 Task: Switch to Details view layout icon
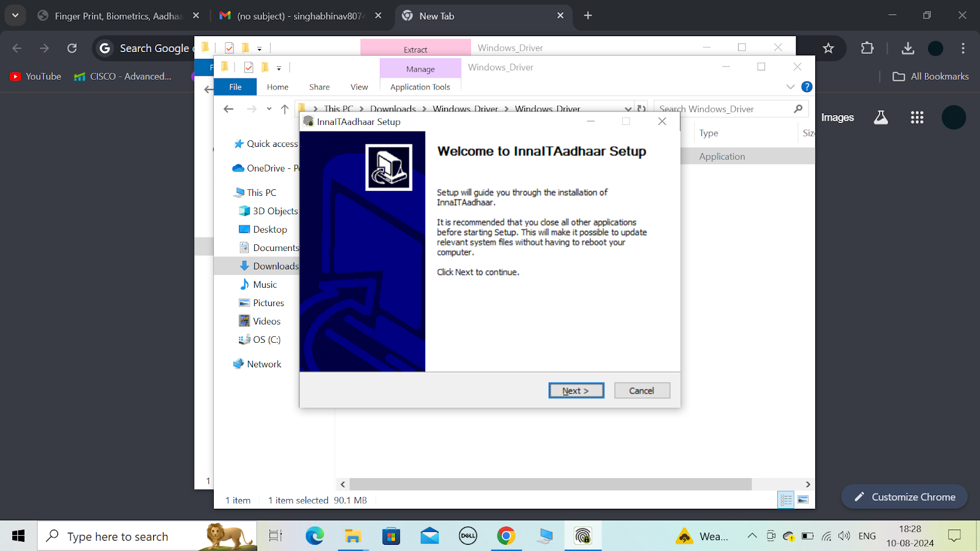[x=786, y=500]
